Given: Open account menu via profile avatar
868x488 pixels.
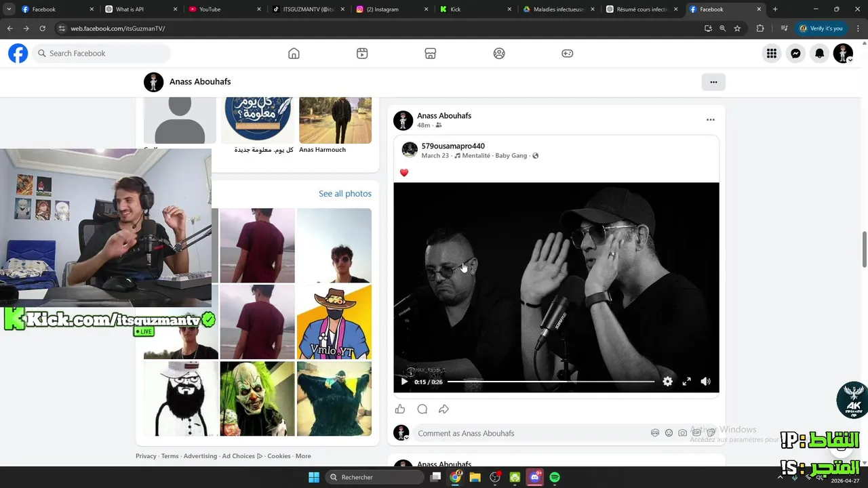Looking at the screenshot, I should [843, 54].
